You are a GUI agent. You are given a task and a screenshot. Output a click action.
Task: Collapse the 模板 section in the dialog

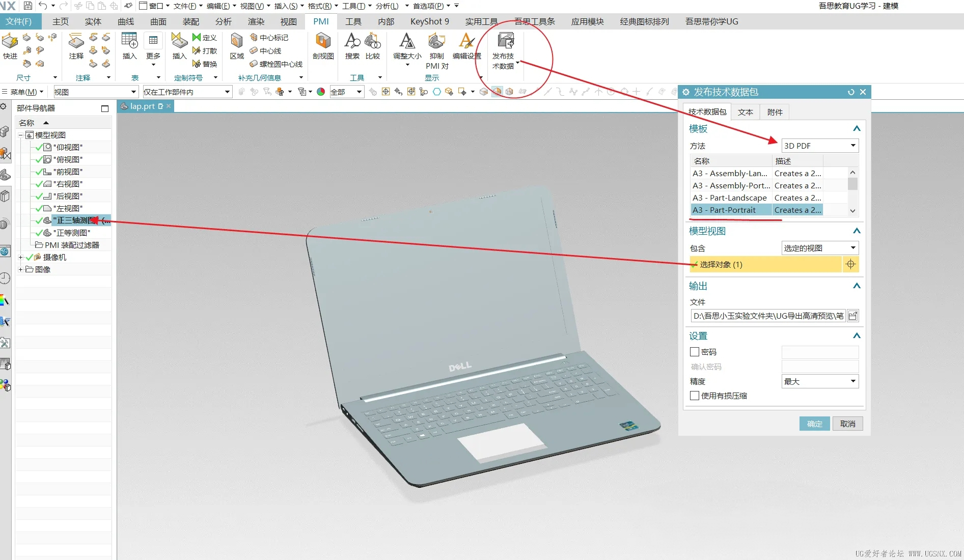point(857,129)
